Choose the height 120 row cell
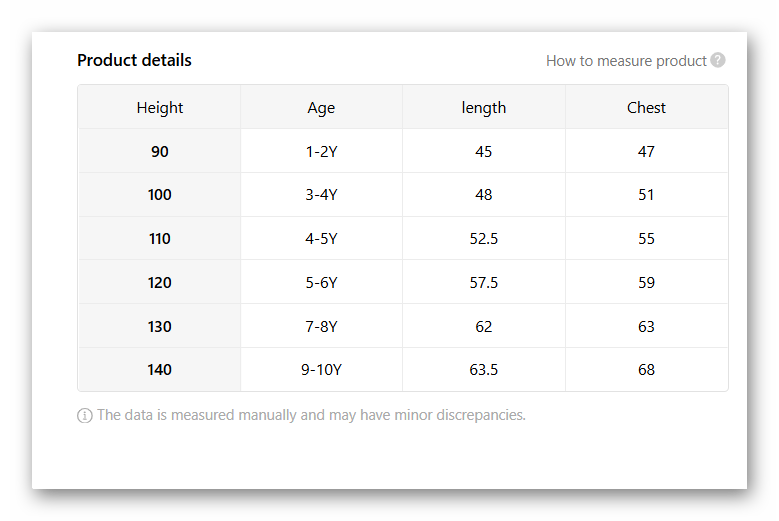779x521 pixels. 160,283
